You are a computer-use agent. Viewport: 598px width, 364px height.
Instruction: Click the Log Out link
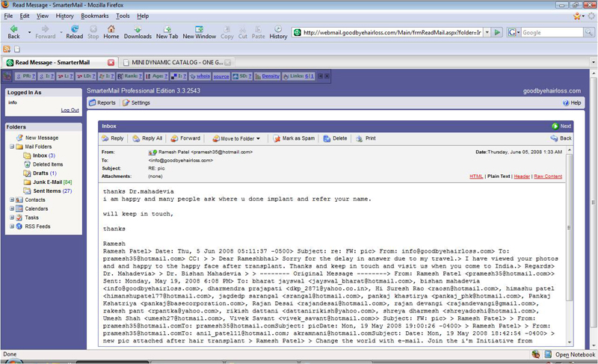[70, 110]
